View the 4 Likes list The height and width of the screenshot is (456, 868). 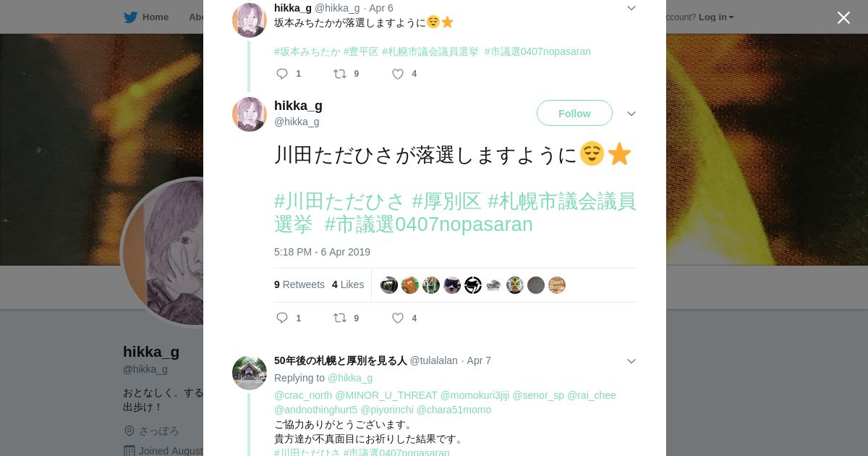(348, 284)
